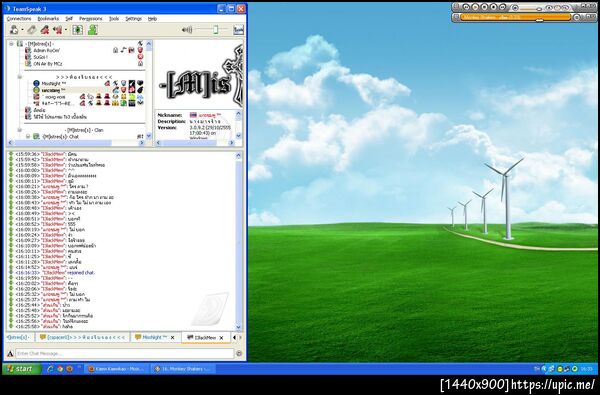The width and height of the screenshot is (600, 395).
Task: Click the system tray clock
Action: click(x=586, y=369)
